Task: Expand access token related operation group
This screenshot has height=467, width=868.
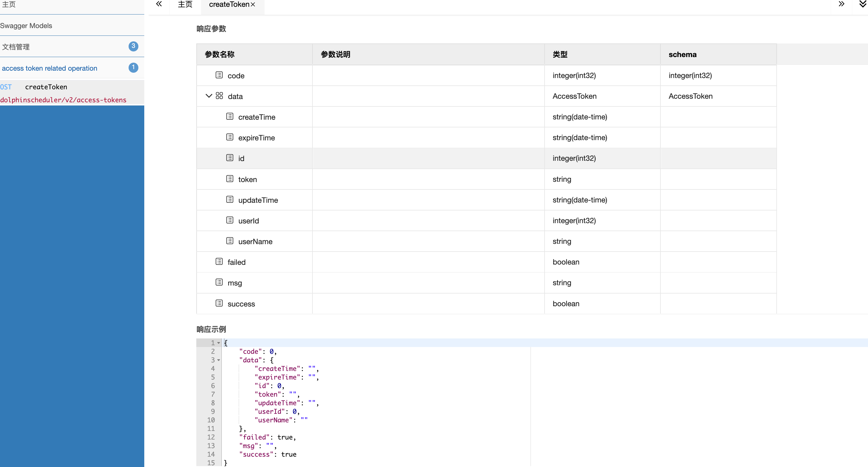Action: (50, 68)
